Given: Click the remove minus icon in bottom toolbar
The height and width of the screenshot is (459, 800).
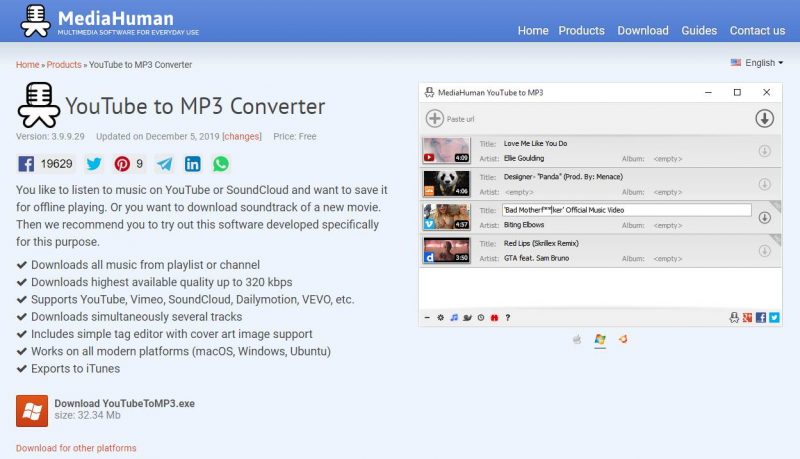Looking at the screenshot, I should coord(427,317).
